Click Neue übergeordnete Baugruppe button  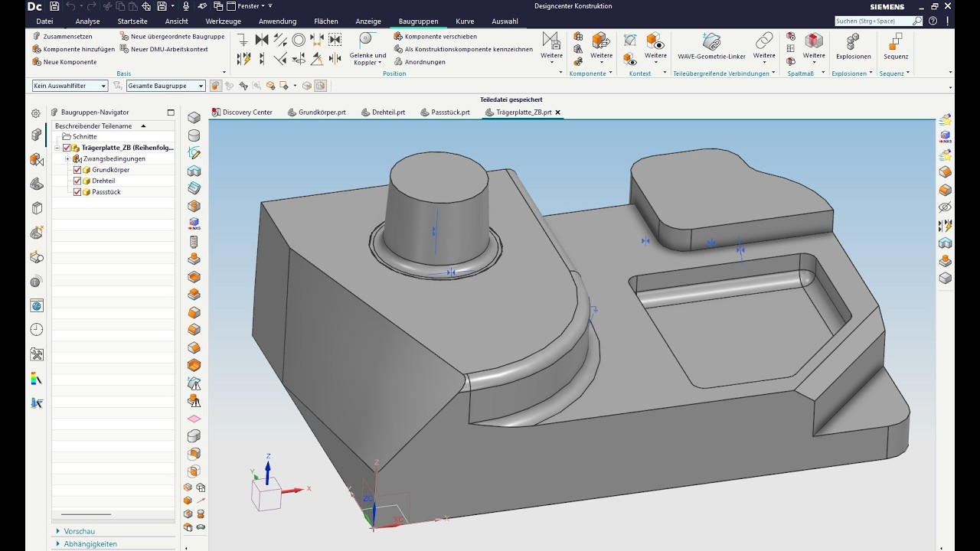point(172,37)
